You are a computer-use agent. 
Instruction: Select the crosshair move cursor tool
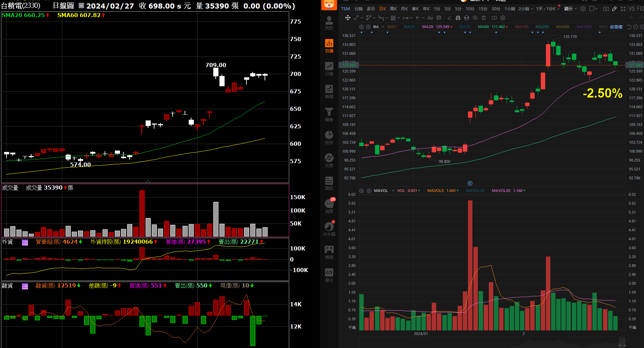click(x=348, y=18)
